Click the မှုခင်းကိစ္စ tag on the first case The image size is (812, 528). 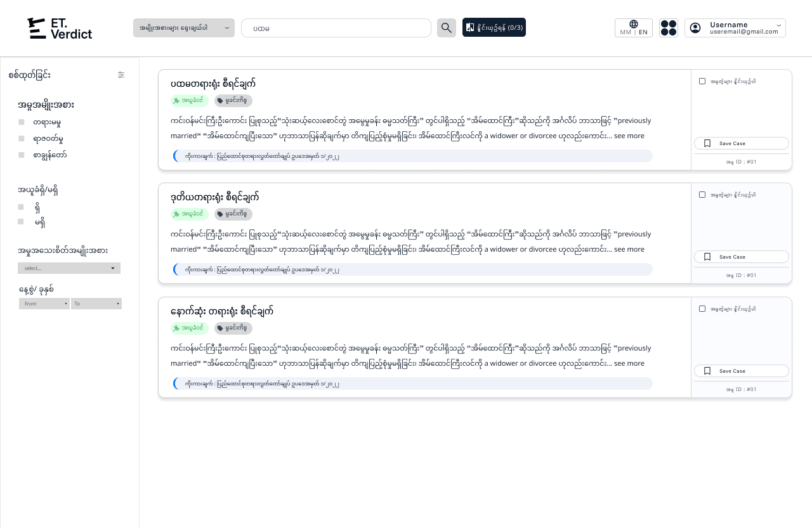(233, 100)
